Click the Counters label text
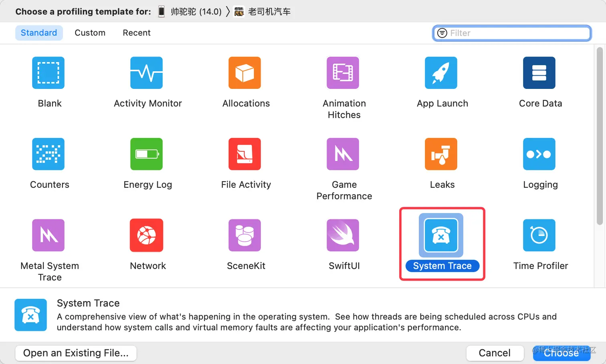 (50, 185)
